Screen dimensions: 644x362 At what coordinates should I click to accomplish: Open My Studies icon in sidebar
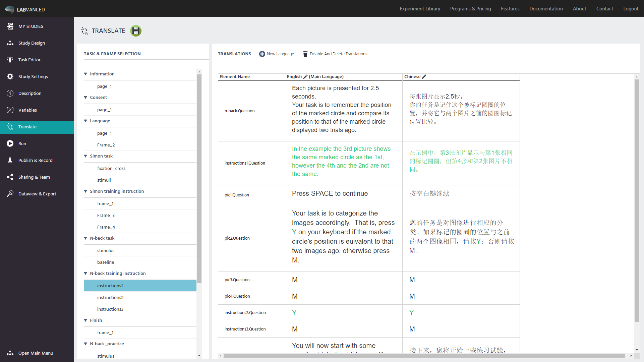[10, 26]
